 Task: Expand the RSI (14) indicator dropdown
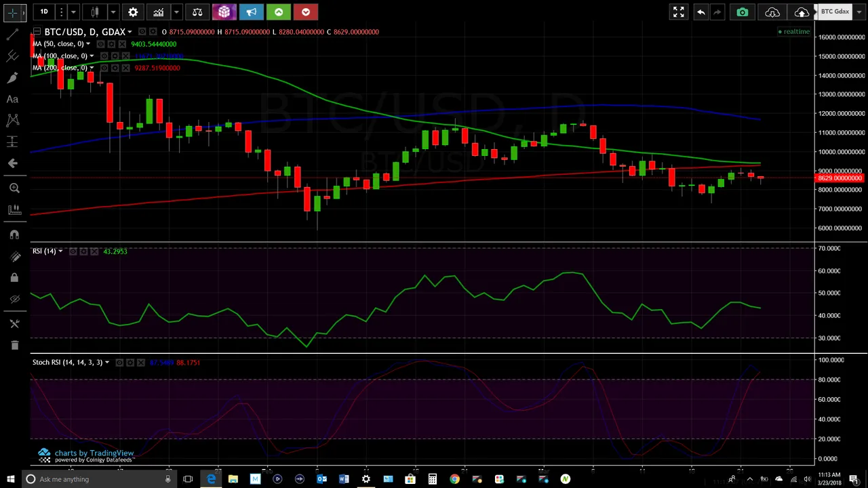pyautogui.click(x=60, y=251)
